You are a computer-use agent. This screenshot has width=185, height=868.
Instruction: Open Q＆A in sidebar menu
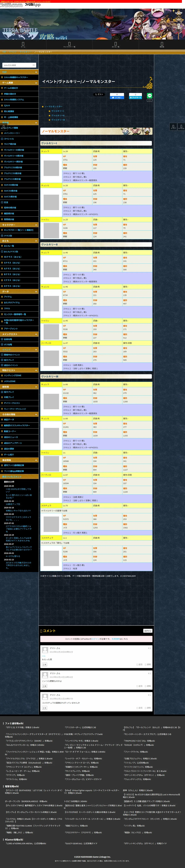pos(7,105)
